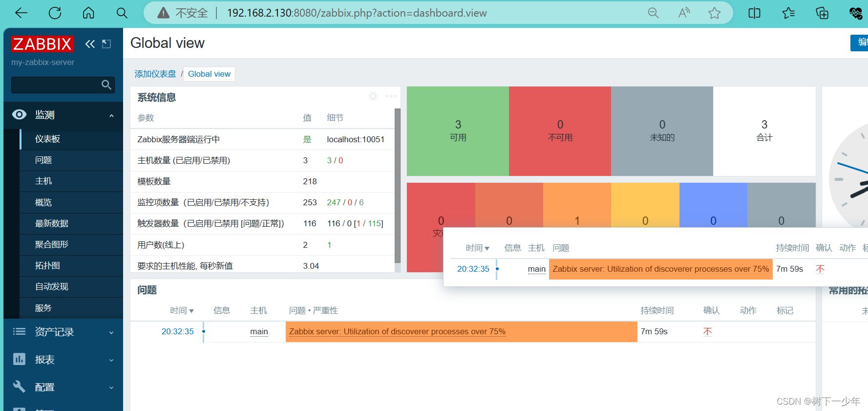Screen dimensions: 868x411
Task: Open split screen browser icon
Action: pyautogui.click(x=754, y=13)
